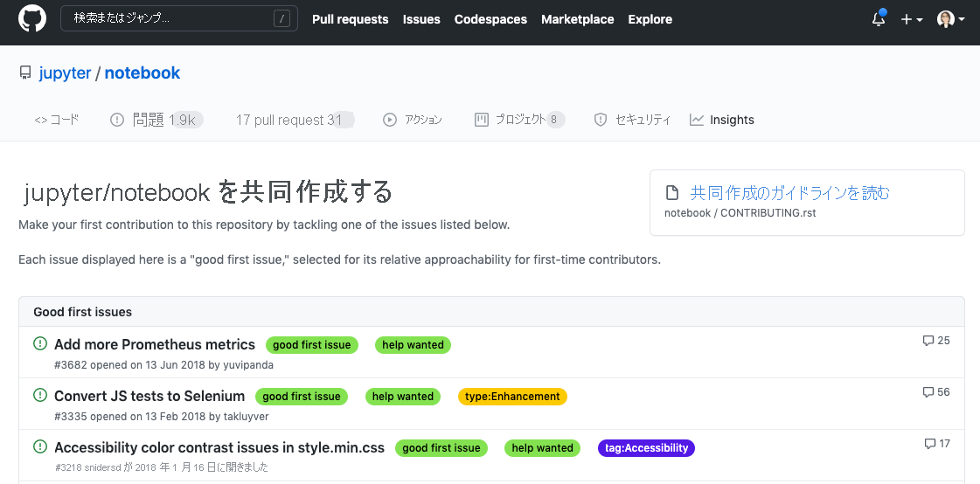
Task: Open comments count 56
Action: pos(936,392)
